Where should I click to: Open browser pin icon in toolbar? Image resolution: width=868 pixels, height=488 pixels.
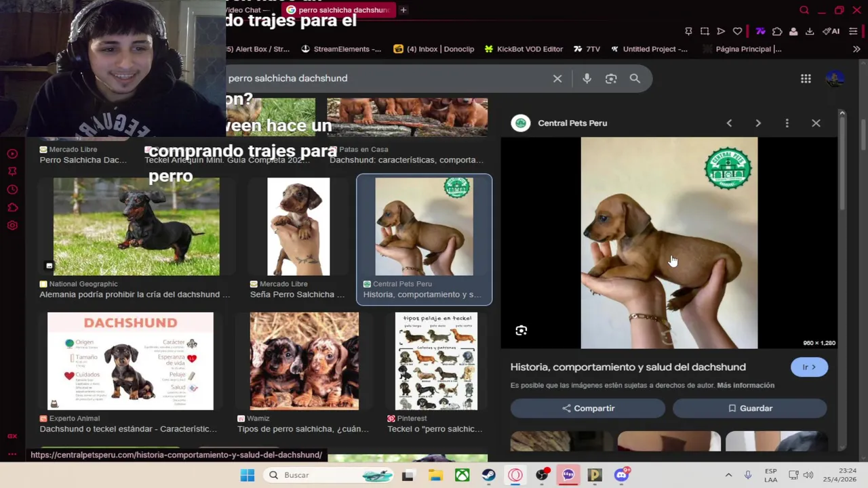(688, 31)
